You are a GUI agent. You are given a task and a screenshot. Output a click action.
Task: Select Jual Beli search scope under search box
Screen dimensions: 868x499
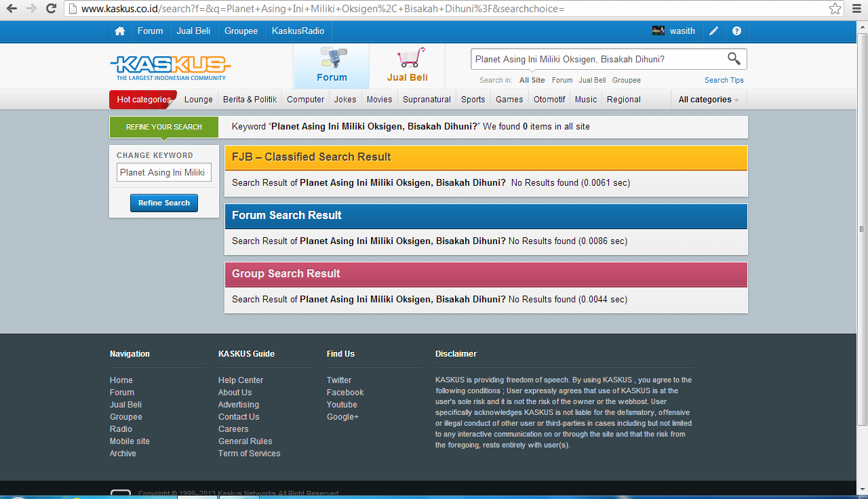click(x=593, y=80)
